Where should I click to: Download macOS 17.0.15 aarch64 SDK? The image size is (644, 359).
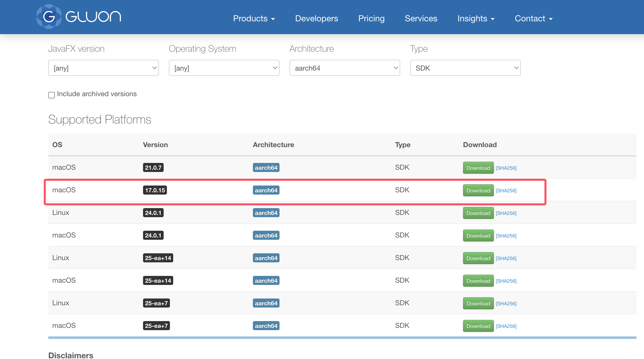click(478, 190)
